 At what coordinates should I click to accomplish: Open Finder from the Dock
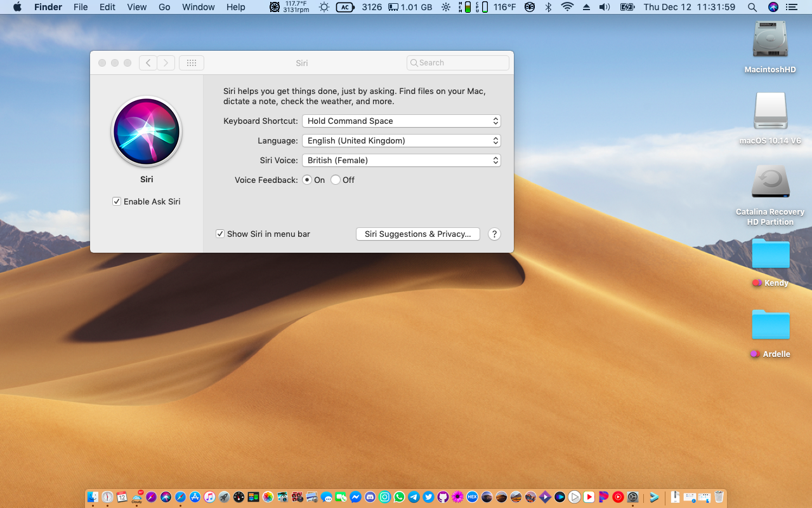pyautogui.click(x=93, y=497)
